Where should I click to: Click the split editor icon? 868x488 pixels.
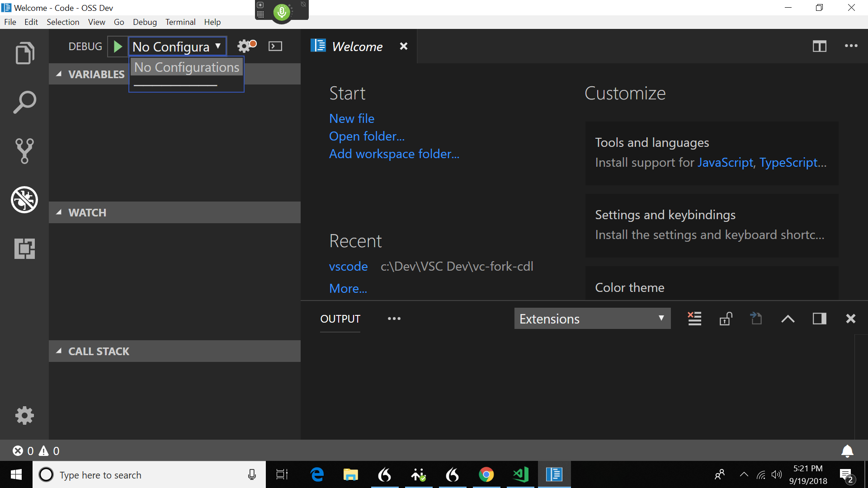tap(819, 47)
